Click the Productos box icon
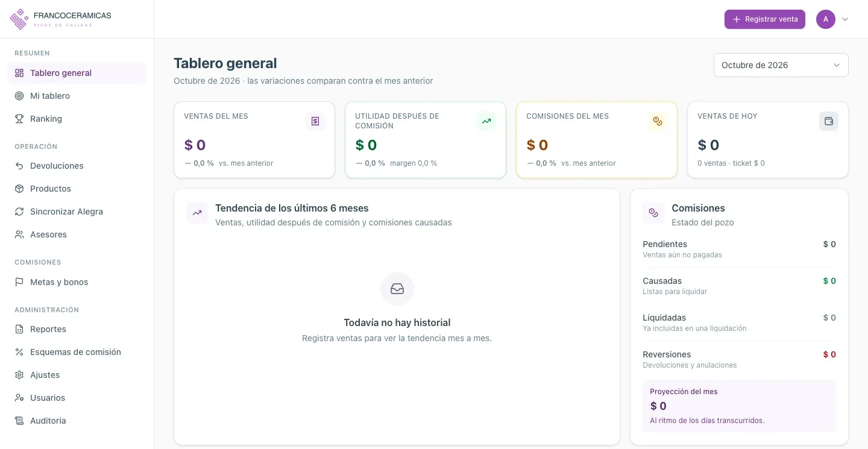Image resolution: width=868 pixels, height=449 pixels. [19, 189]
